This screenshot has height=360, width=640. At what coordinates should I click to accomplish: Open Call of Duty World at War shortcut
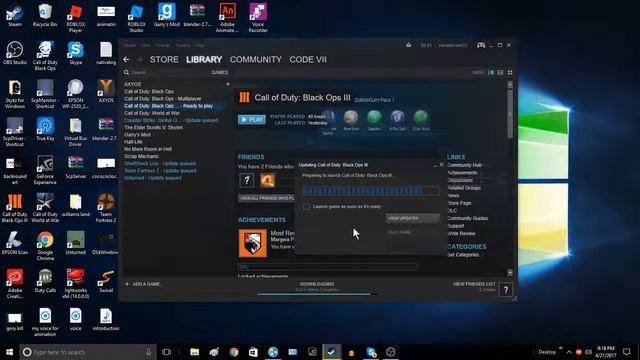pos(45,208)
